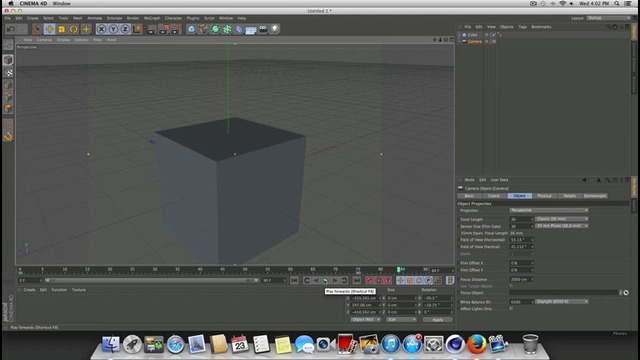Open the purple deformer icon
Viewport: 640px width, 360px height.
pyautogui.click(x=239, y=29)
